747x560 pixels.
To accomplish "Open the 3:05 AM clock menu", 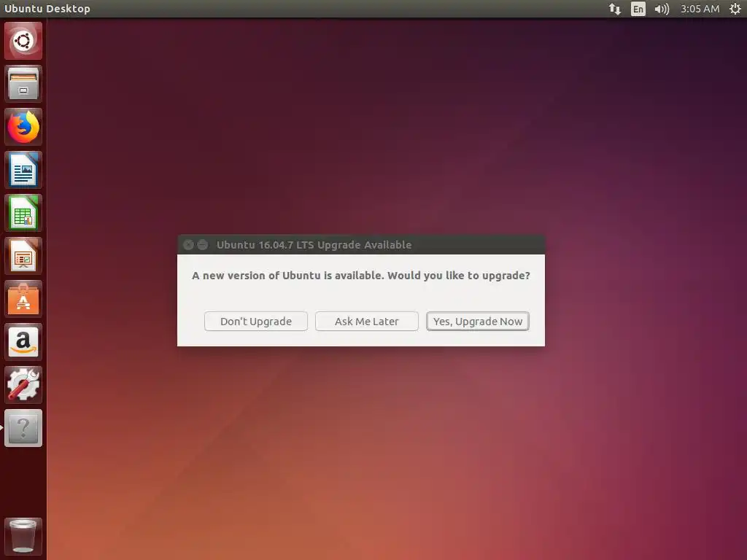I will (700, 9).
